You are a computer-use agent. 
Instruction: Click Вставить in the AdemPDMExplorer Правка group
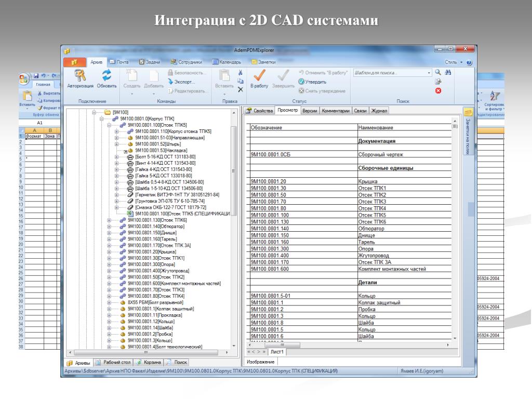click(x=224, y=82)
